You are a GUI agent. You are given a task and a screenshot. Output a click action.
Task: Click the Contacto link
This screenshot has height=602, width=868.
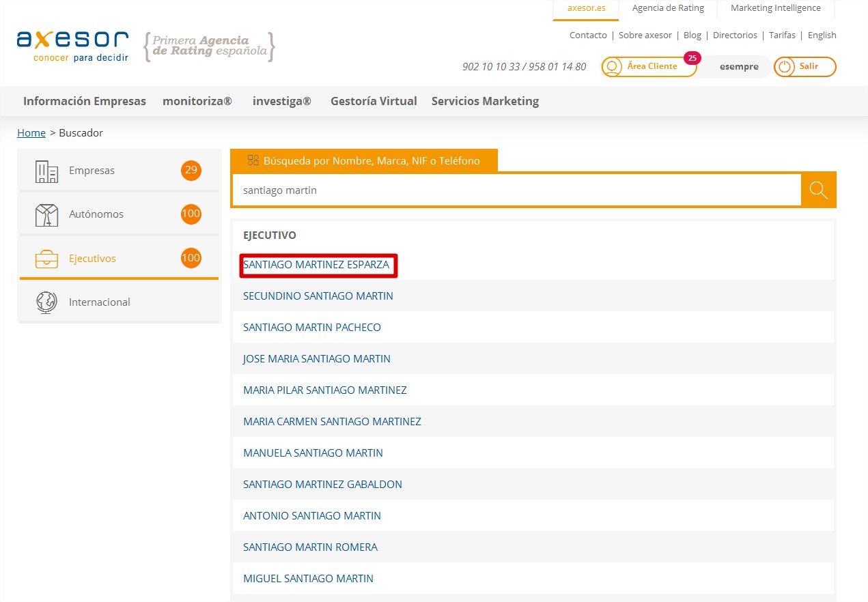pos(588,35)
